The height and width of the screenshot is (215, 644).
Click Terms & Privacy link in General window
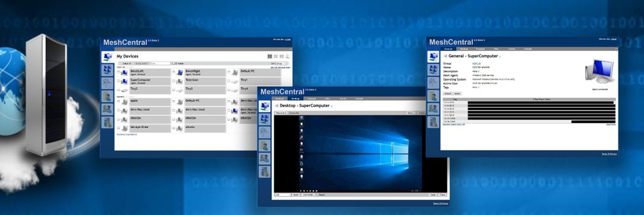pos(609,154)
